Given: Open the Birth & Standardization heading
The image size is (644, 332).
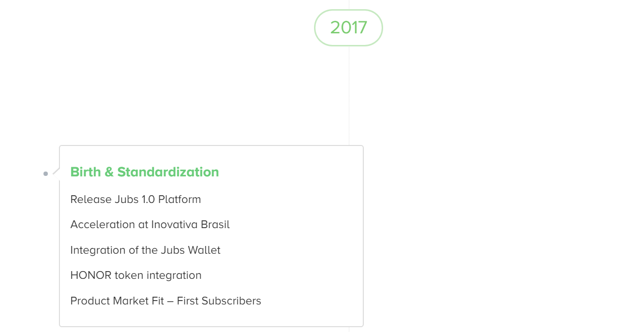Looking at the screenshot, I should (144, 172).
